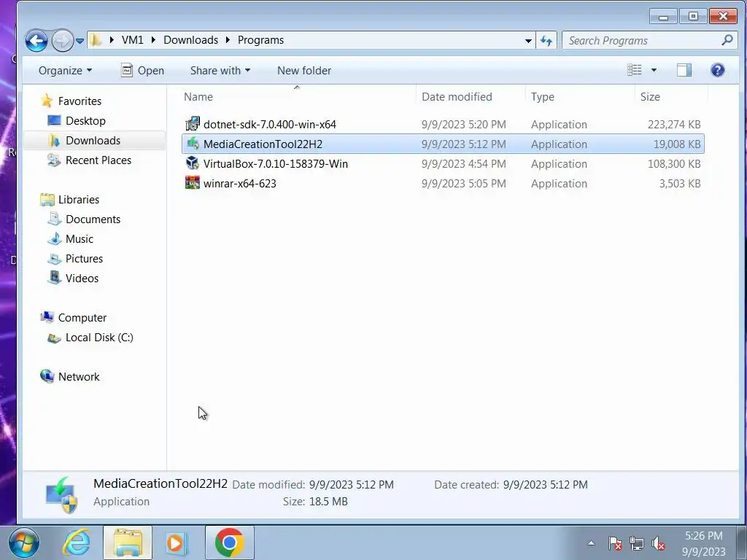
Task: Click the 9/9/2023 4:54 PM date cell
Action: coord(463,164)
